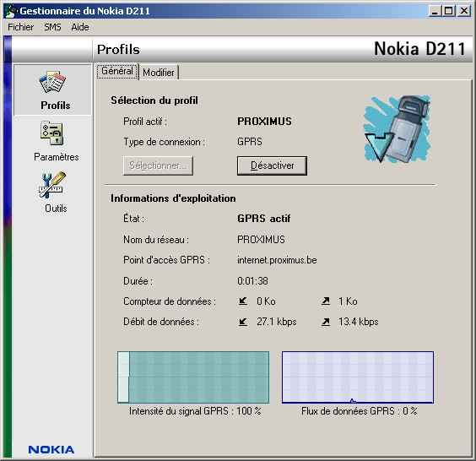Open the Aide menu

pyautogui.click(x=80, y=27)
